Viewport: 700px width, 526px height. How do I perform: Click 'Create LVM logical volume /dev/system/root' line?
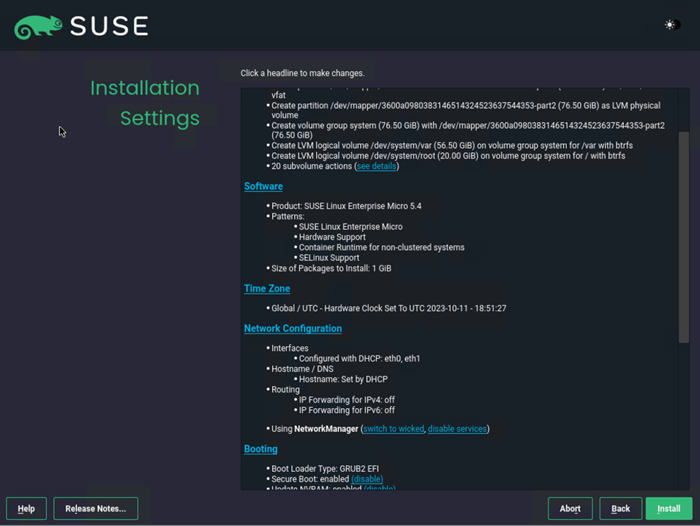pos(448,155)
